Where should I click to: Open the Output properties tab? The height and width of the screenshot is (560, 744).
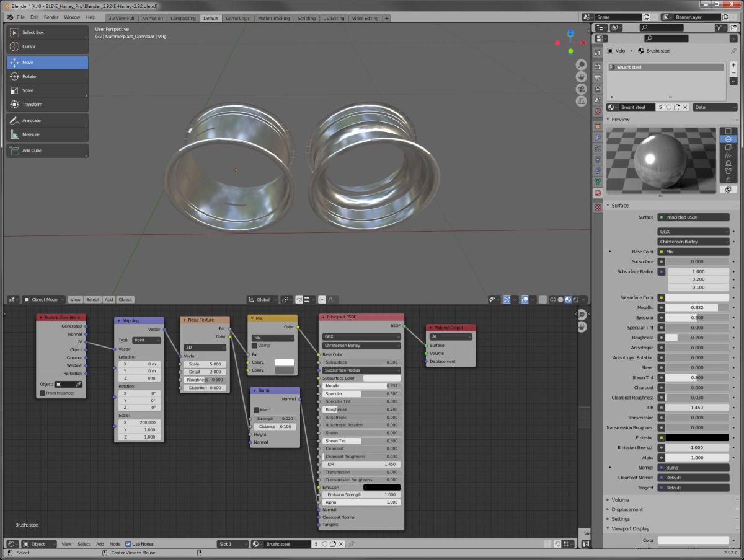[x=598, y=78]
